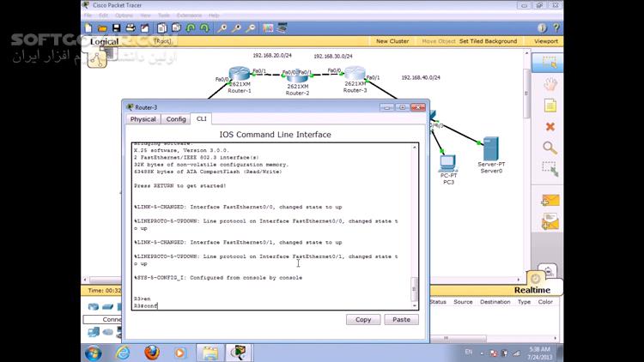Click the Copy toolbar icon
644x362 pixels.
coord(161,28)
